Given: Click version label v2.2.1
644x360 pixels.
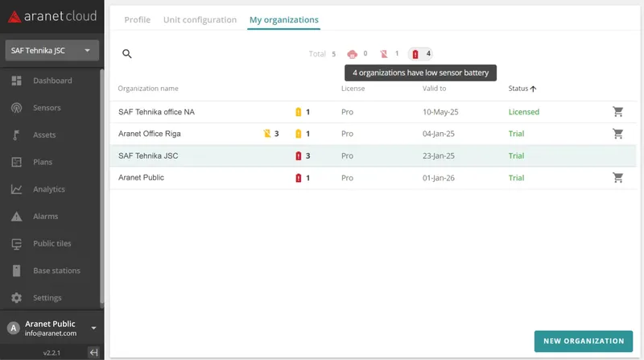Looking at the screenshot, I should tap(52, 353).
